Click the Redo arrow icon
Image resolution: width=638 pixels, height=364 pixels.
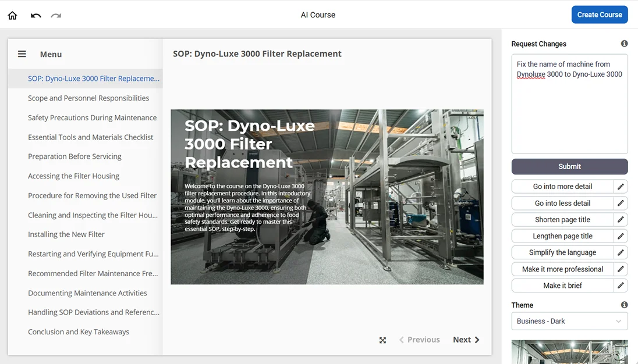point(56,15)
